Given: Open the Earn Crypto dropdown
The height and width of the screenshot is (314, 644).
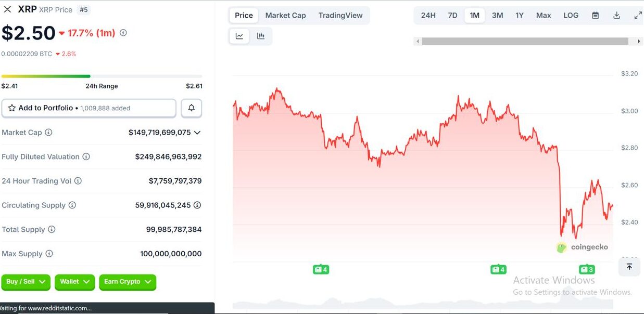Looking at the screenshot, I should click(127, 282).
